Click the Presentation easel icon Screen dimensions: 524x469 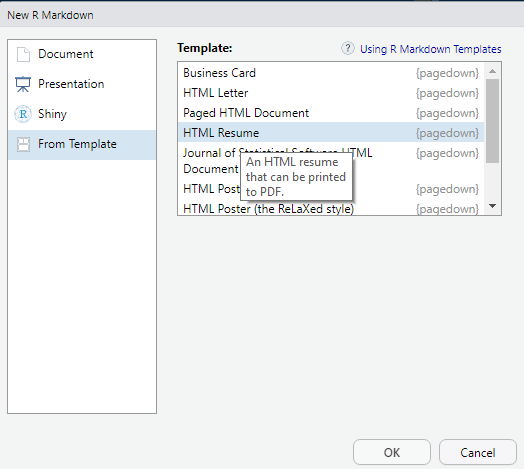click(x=23, y=84)
